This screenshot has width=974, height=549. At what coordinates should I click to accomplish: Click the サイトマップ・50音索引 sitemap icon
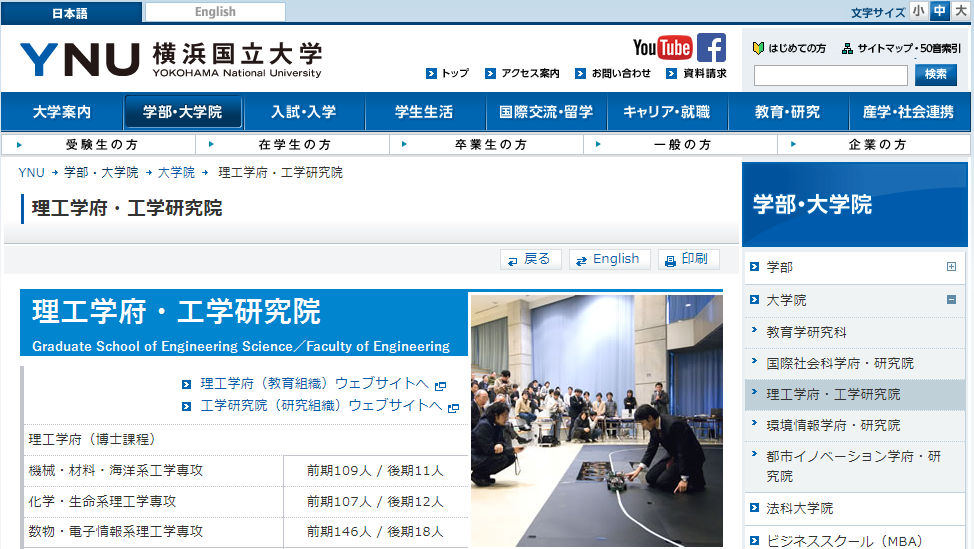847,48
